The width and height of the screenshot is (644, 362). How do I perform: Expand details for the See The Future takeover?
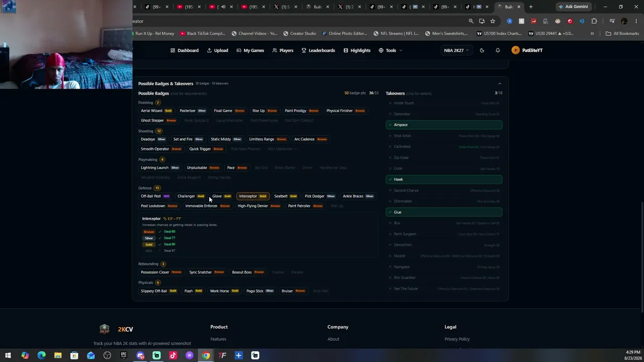[x=444, y=289]
